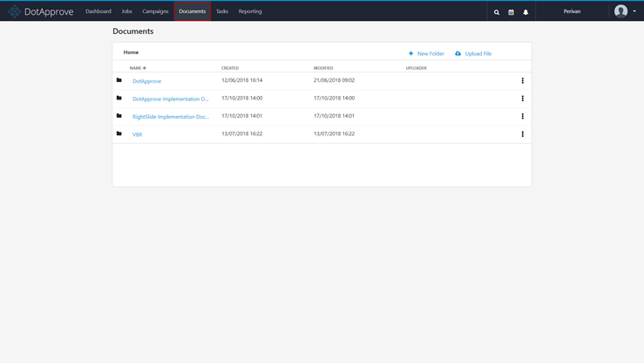Sort by the UPLOADER column header

pos(416,68)
